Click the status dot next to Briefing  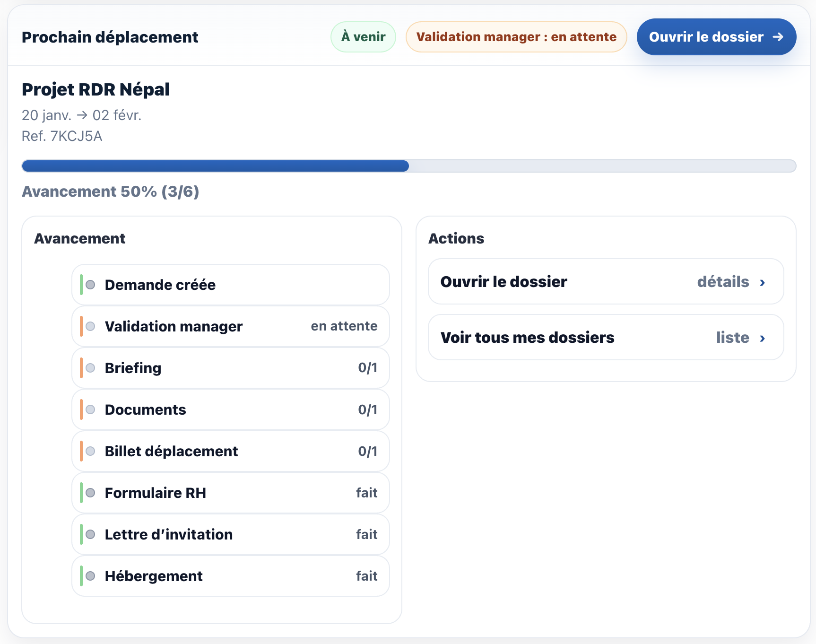[x=91, y=368]
